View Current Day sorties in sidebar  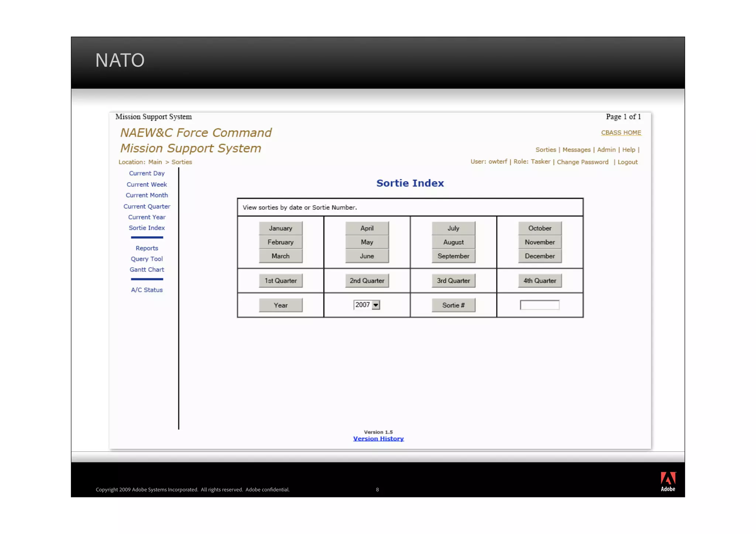pyautogui.click(x=147, y=173)
